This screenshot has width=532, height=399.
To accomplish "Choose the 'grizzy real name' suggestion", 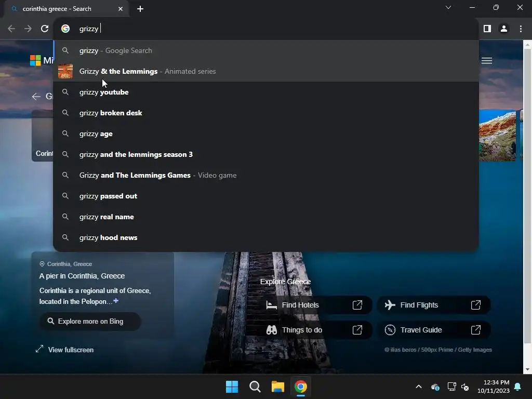I will (265, 217).
